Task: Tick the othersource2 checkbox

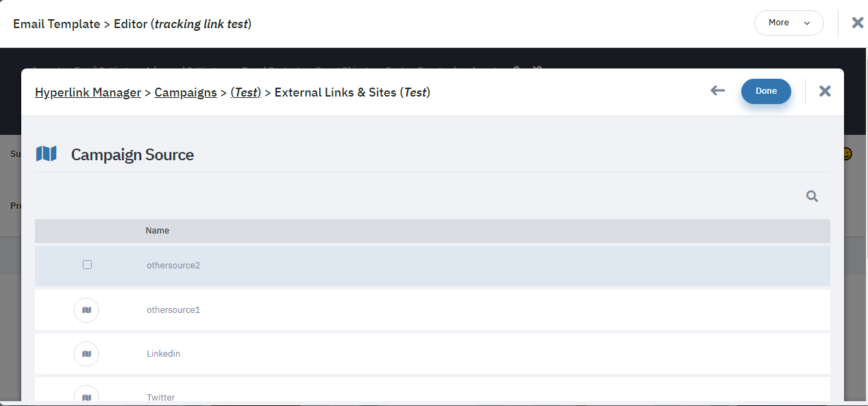Action: click(87, 264)
